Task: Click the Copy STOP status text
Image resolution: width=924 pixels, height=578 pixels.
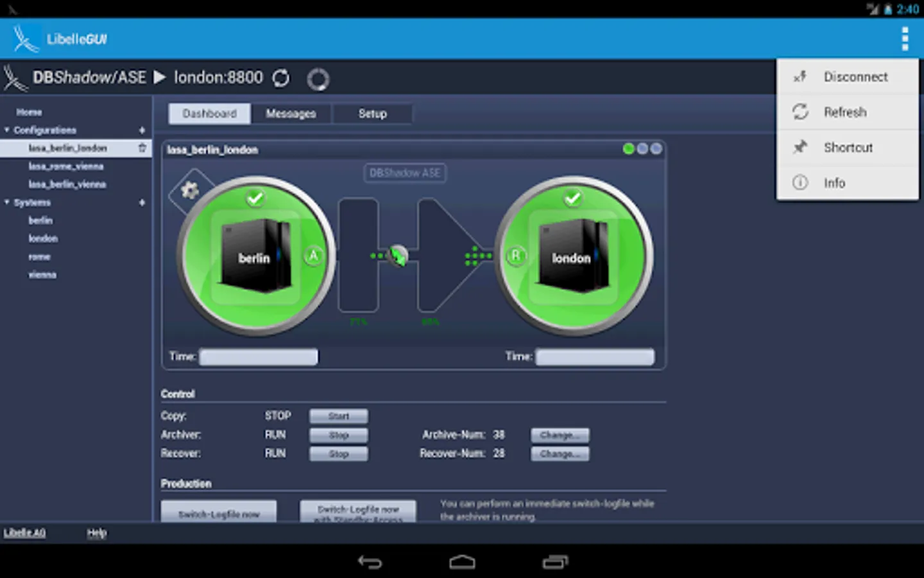Action: pos(278,416)
